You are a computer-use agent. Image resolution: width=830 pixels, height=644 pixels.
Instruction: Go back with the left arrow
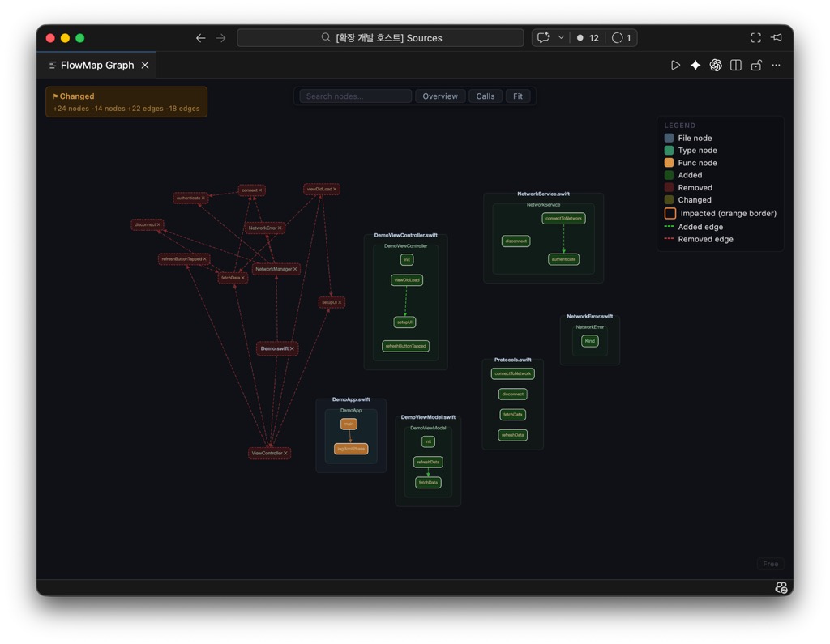[x=200, y=38]
